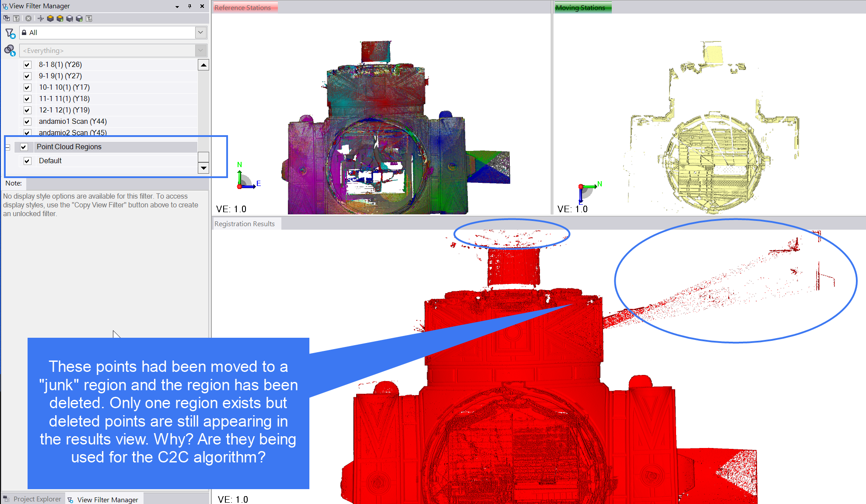Click the center-on-point crosshair toolbar icon
The image size is (866, 504).
41,18
